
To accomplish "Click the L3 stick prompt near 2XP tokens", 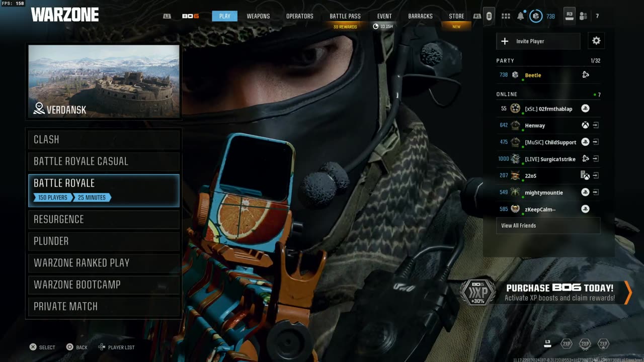I will [x=548, y=343].
